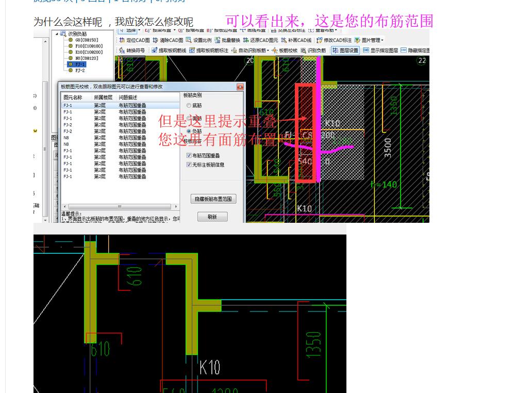The width and height of the screenshot is (532, 393).
Task: Sort by the 问题描述 column header
Action: click(128, 97)
